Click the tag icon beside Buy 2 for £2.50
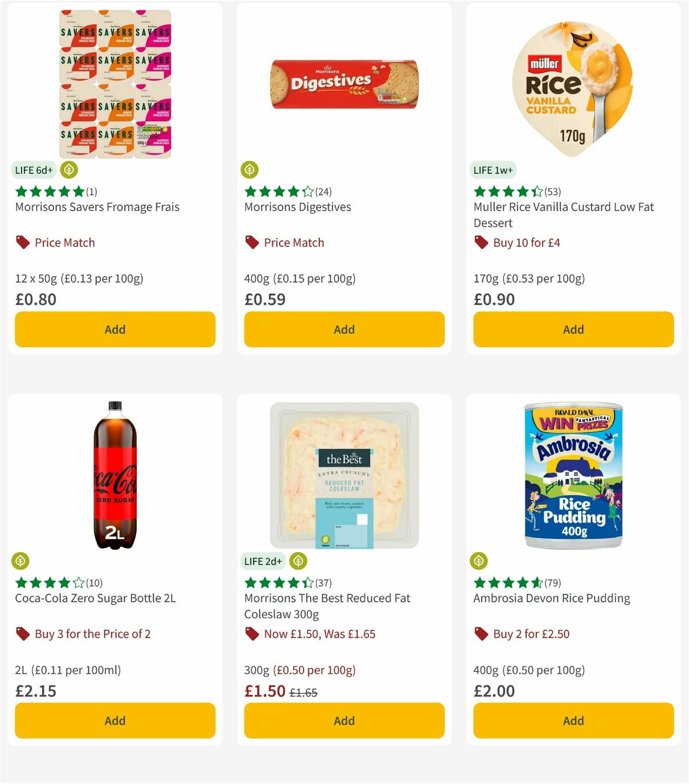Viewport: 689px width, 784px height. (481, 634)
